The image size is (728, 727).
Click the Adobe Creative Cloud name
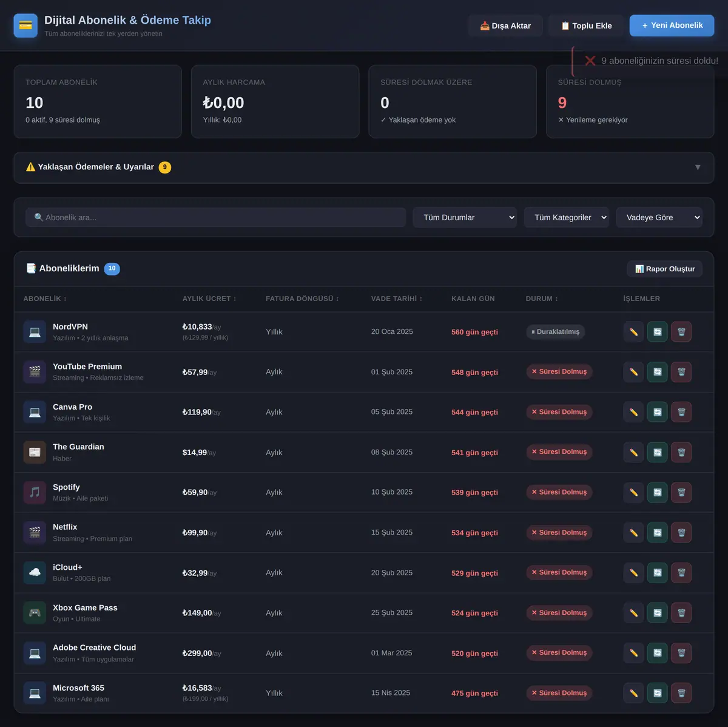[x=95, y=648]
